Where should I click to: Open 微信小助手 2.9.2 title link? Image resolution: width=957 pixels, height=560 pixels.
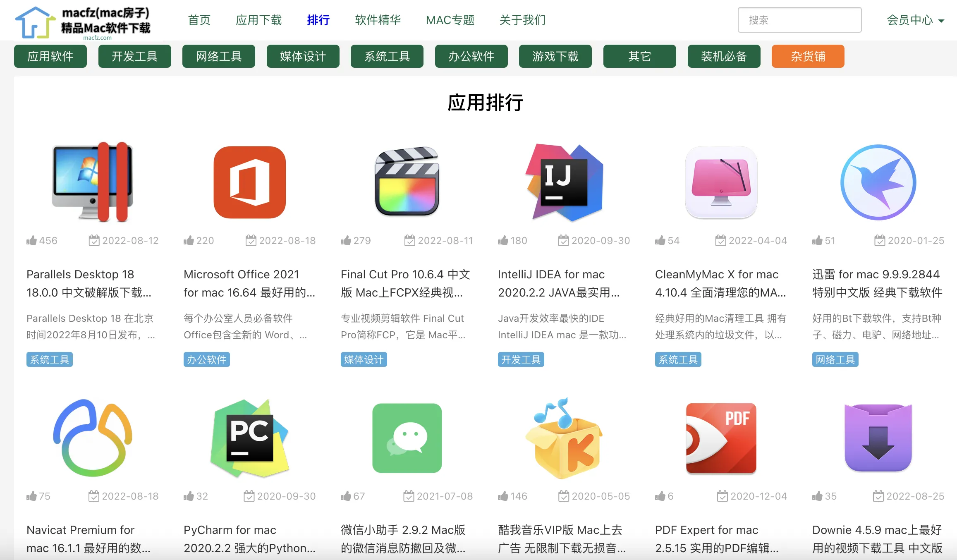pyautogui.click(x=403, y=539)
